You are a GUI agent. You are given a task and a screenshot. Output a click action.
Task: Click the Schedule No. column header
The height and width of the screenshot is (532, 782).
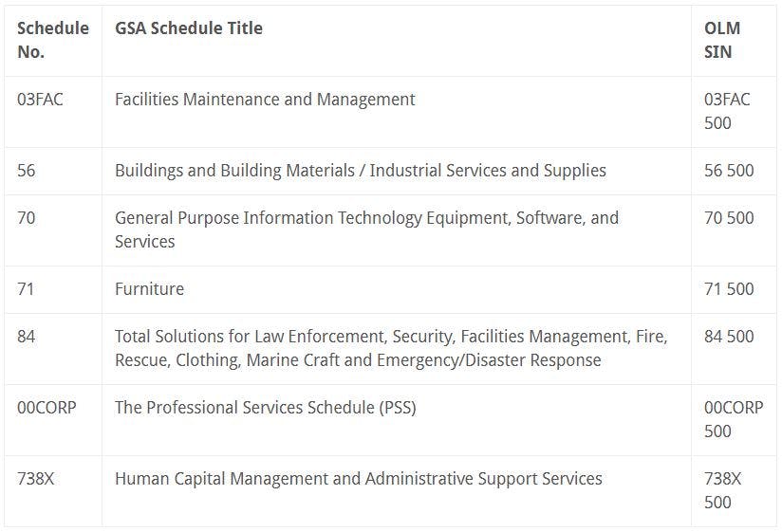[x=53, y=40]
